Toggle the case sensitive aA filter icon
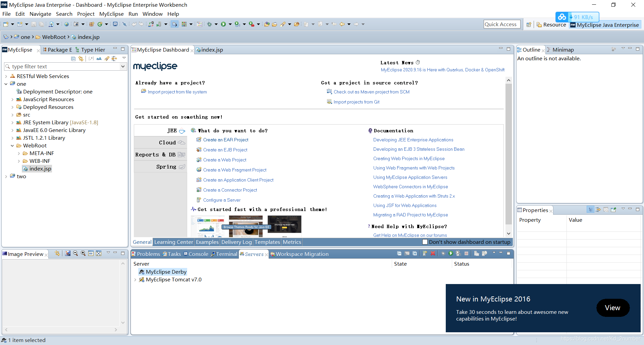Image resolution: width=644 pixels, height=345 pixels. 99,59
